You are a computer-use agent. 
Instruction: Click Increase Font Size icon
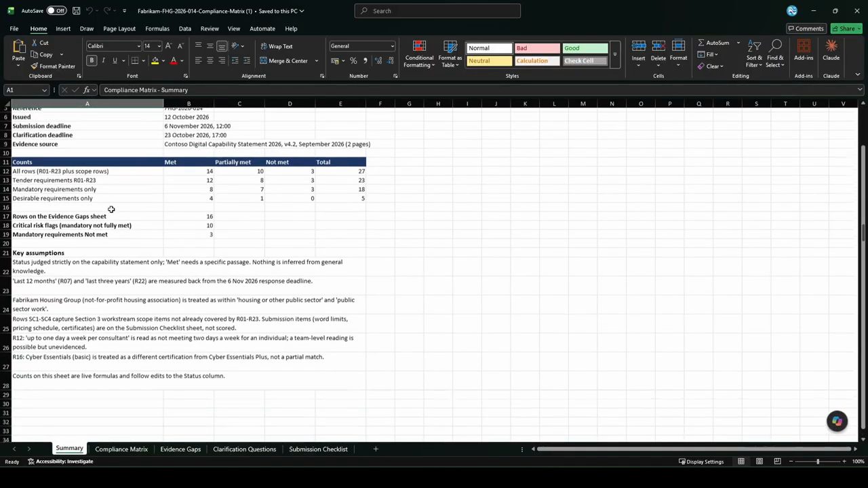click(x=170, y=46)
